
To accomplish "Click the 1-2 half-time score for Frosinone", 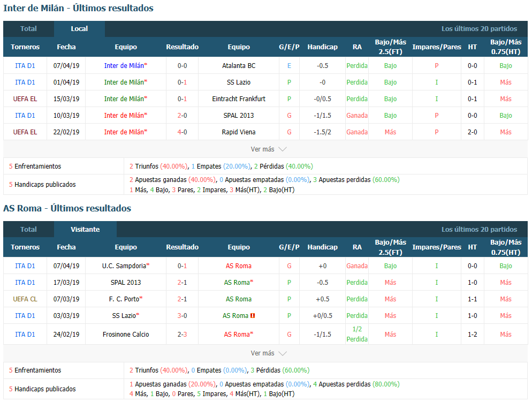I will (472, 335).
